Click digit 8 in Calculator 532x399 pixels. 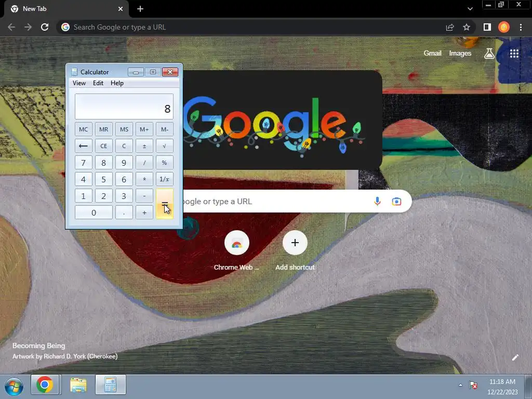click(x=103, y=163)
